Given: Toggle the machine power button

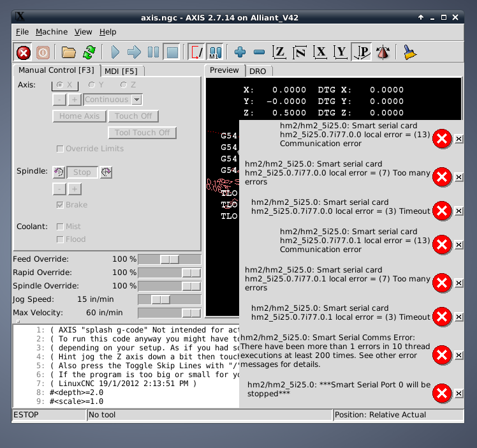Looking at the screenshot, I should tap(43, 52).
